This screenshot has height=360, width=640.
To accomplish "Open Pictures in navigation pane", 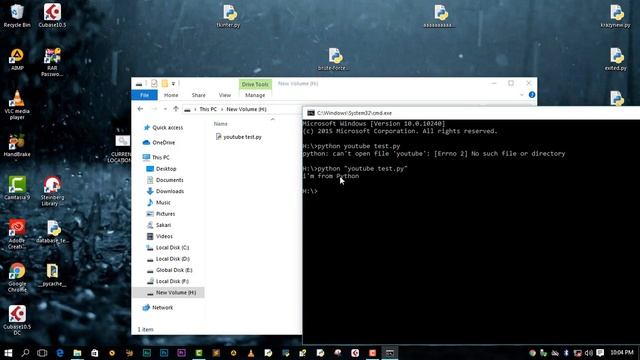I will pos(160,214).
